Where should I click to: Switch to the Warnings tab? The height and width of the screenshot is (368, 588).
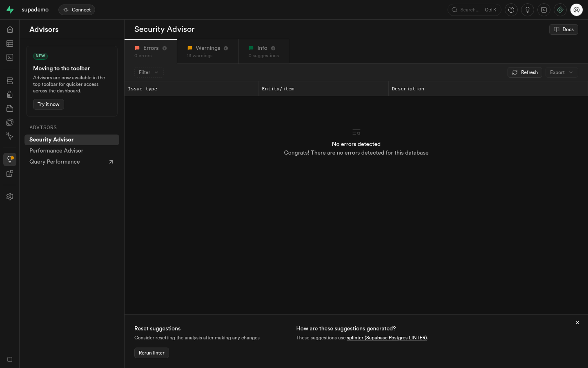click(x=207, y=52)
